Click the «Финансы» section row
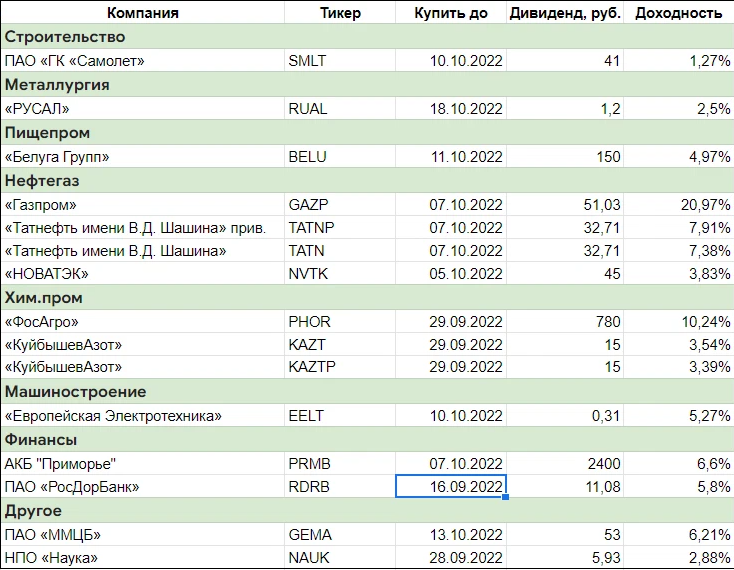734x570 pixels. pyautogui.click(x=367, y=439)
